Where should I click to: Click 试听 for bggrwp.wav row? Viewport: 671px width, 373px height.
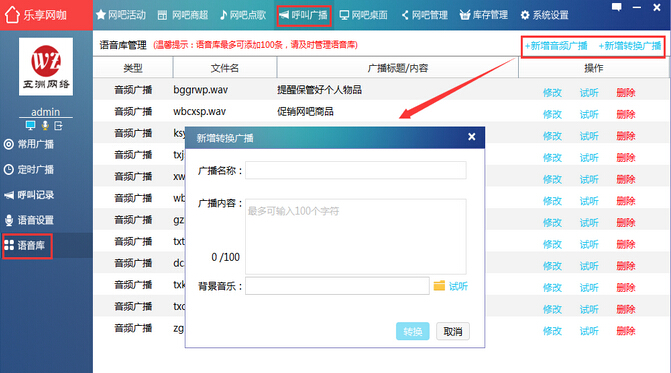click(x=589, y=93)
